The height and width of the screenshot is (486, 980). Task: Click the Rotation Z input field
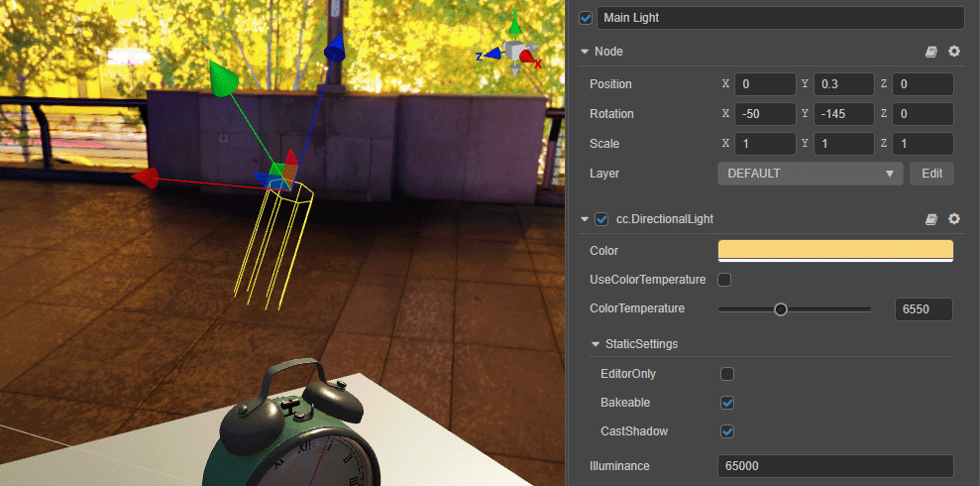pos(923,114)
